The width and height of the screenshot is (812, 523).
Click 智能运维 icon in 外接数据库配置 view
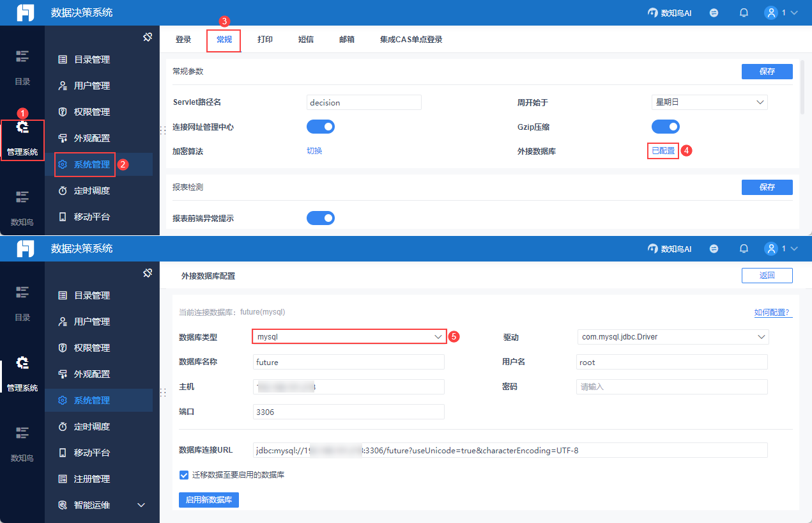click(63, 505)
